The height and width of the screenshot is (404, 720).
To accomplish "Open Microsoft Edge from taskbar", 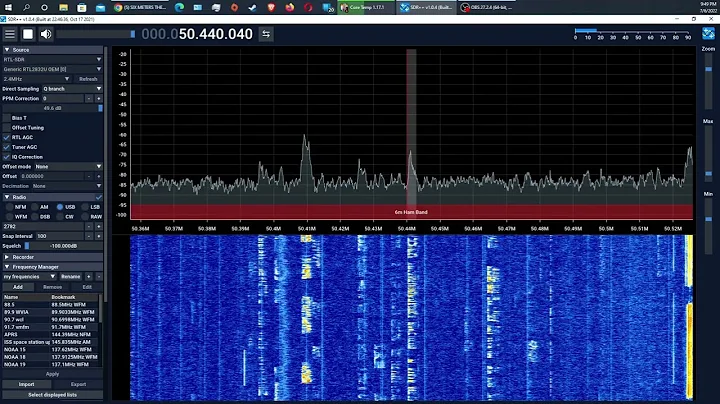I will click(x=180, y=7).
